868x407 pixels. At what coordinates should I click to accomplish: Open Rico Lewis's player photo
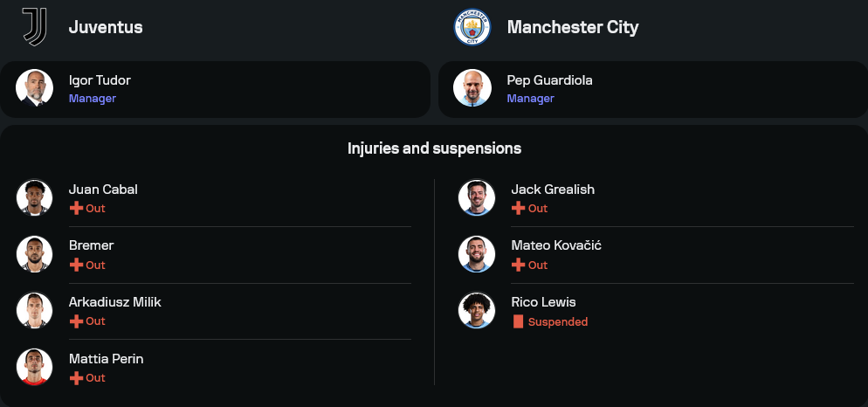pyautogui.click(x=477, y=310)
